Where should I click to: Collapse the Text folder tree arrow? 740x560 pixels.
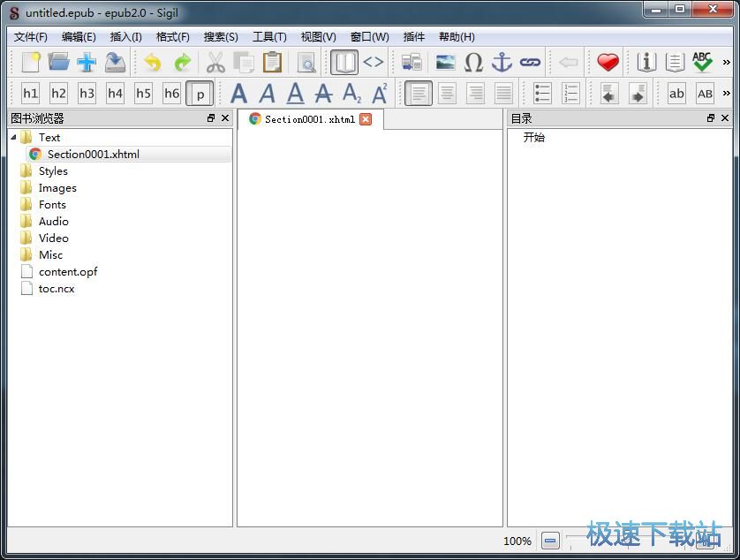13,137
